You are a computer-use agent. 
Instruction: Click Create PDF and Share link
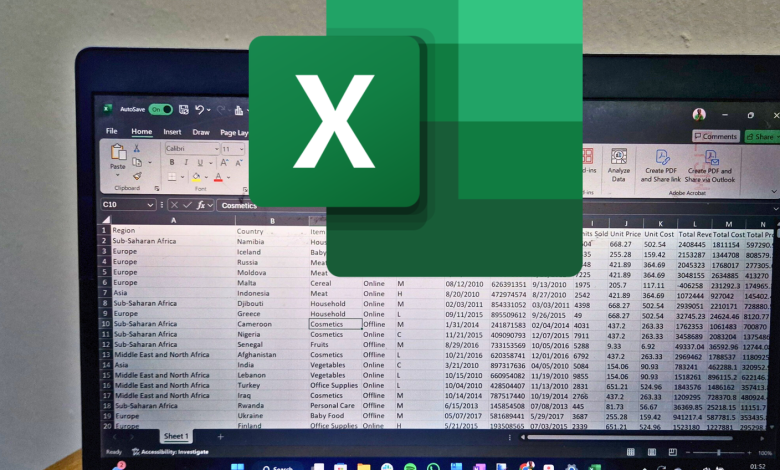point(661,160)
